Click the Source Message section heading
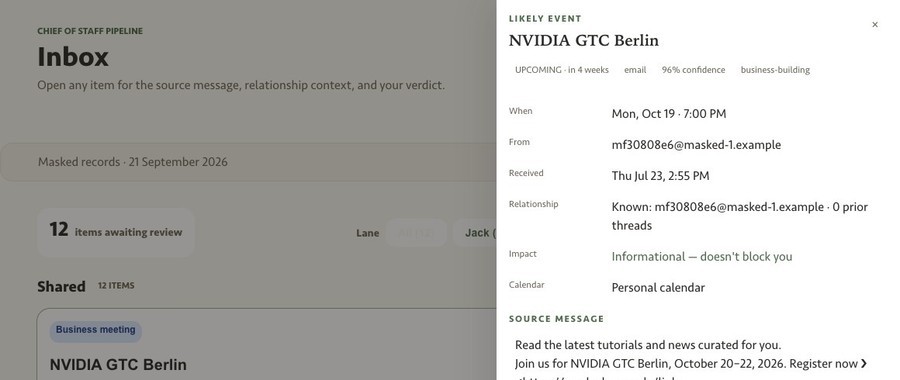The width and height of the screenshot is (900, 380). (556, 319)
